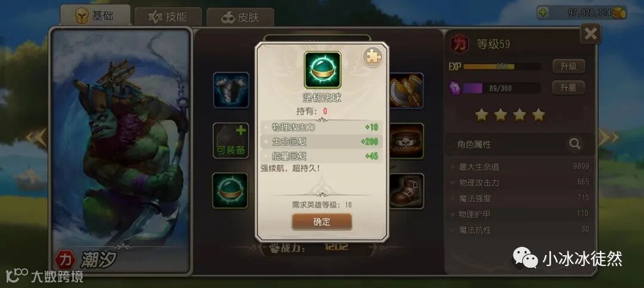This screenshot has width=644, height=288.
Task: Confirm with the 确定 button
Action: (x=321, y=222)
